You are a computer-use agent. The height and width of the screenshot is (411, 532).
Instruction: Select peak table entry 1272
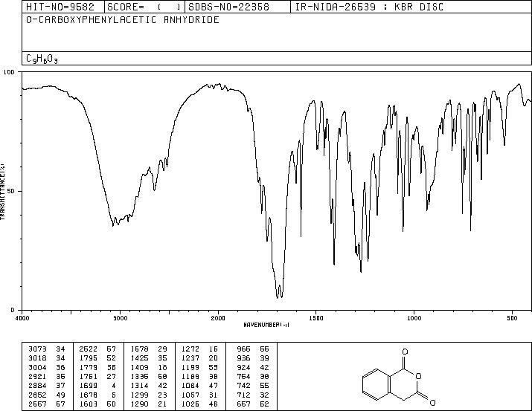pyautogui.click(x=190, y=349)
